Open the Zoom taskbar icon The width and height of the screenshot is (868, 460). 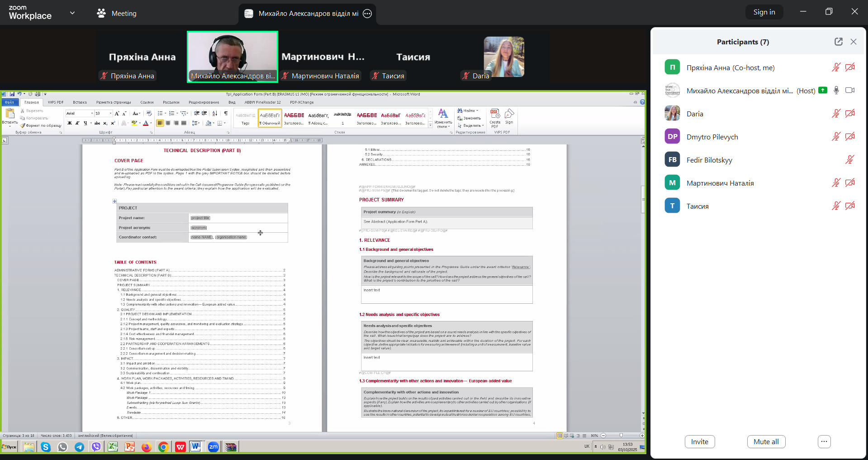pyautogui.click(x=213, y=447)
